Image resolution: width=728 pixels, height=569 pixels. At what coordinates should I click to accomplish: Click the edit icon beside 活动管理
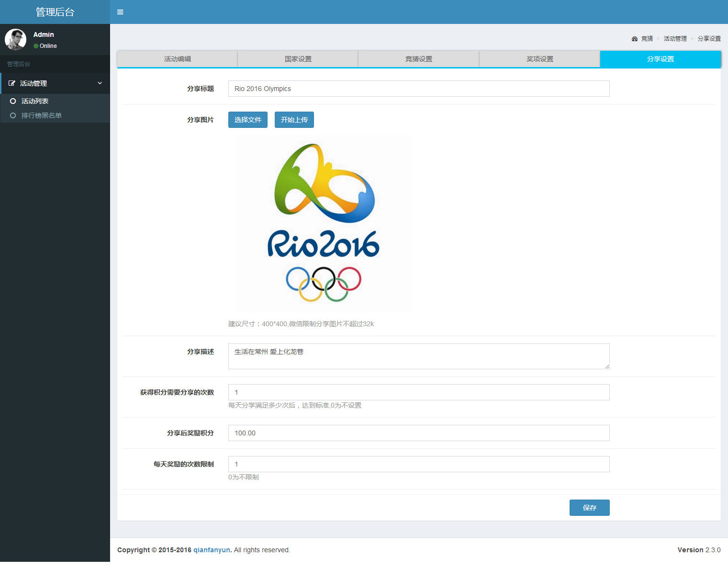coord(12,83)
